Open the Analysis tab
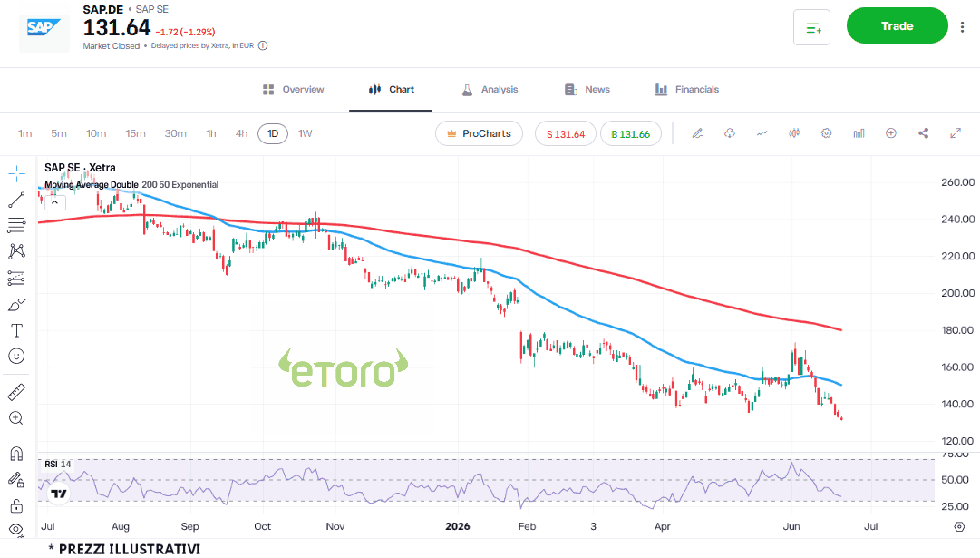The height and width of the screenshot is (558, 980). click(490, 90)
